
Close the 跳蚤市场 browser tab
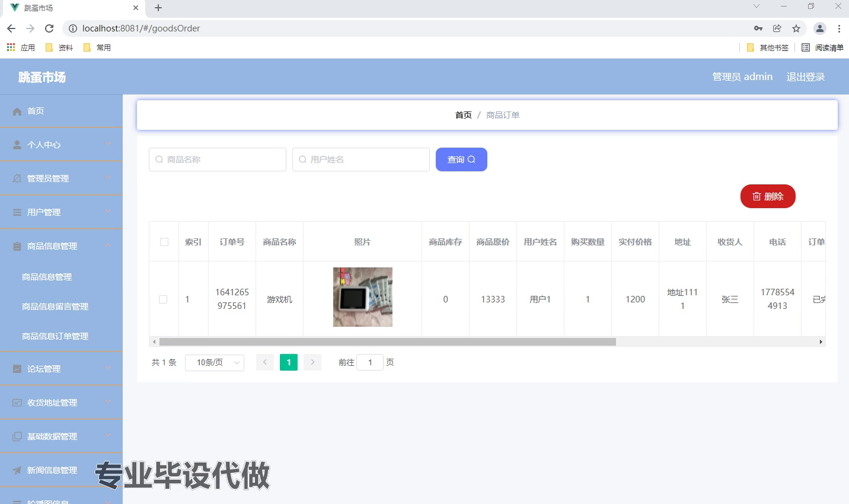pyautogui.click(x=136, y=8)
